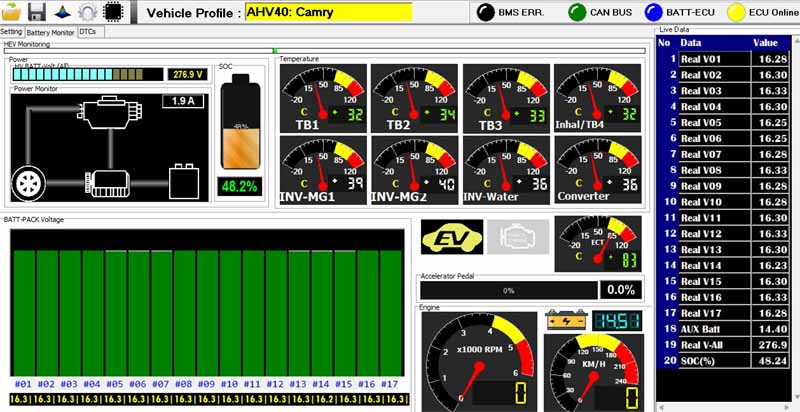The width and height of the screenshot is (800, 412).
Task: Click the open folder icon
Action: (12, 12)
